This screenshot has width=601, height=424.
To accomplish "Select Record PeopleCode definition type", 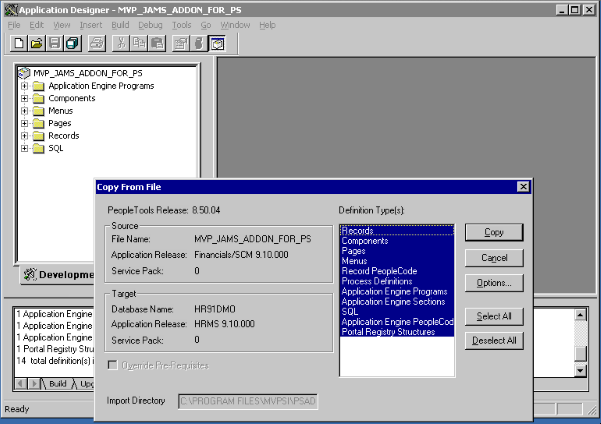I will tap(397, 271).
